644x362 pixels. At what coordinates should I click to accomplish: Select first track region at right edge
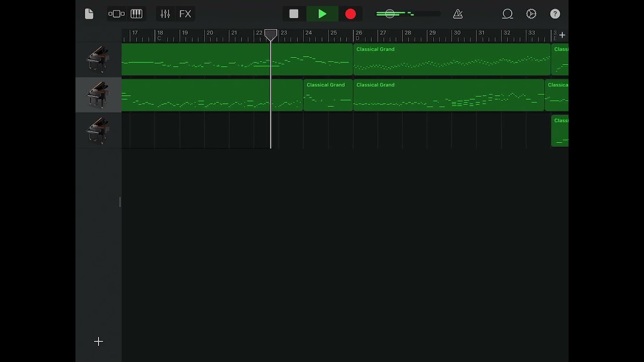pos(560,59)
